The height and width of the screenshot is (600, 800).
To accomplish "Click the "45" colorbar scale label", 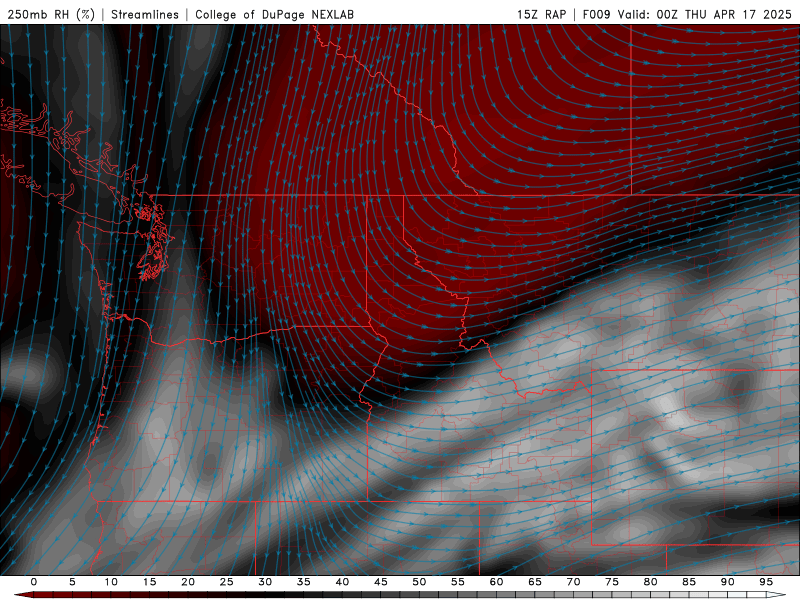I will (x=381, y=582).
